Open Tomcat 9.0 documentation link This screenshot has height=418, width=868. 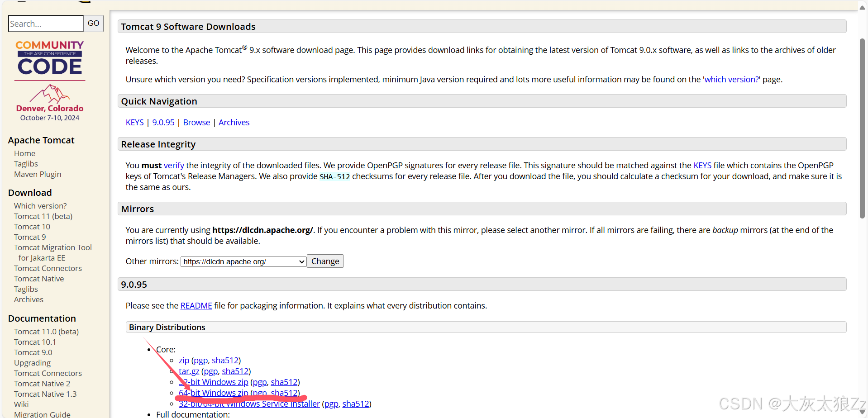point(33,352)
